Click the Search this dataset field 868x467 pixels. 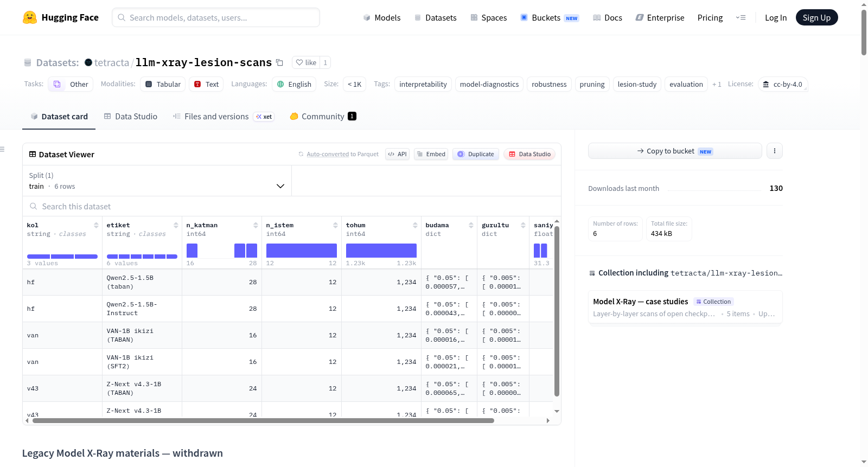tap(292, 207)
